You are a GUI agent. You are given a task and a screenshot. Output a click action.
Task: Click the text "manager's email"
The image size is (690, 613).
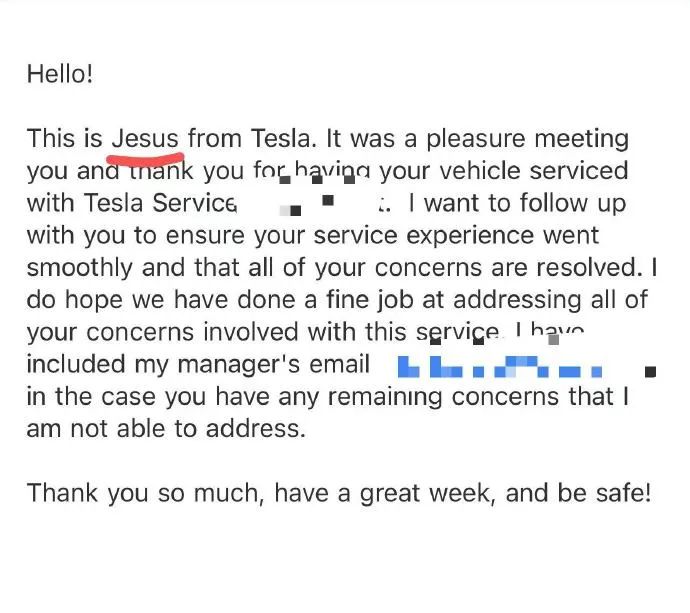(274, 365)
